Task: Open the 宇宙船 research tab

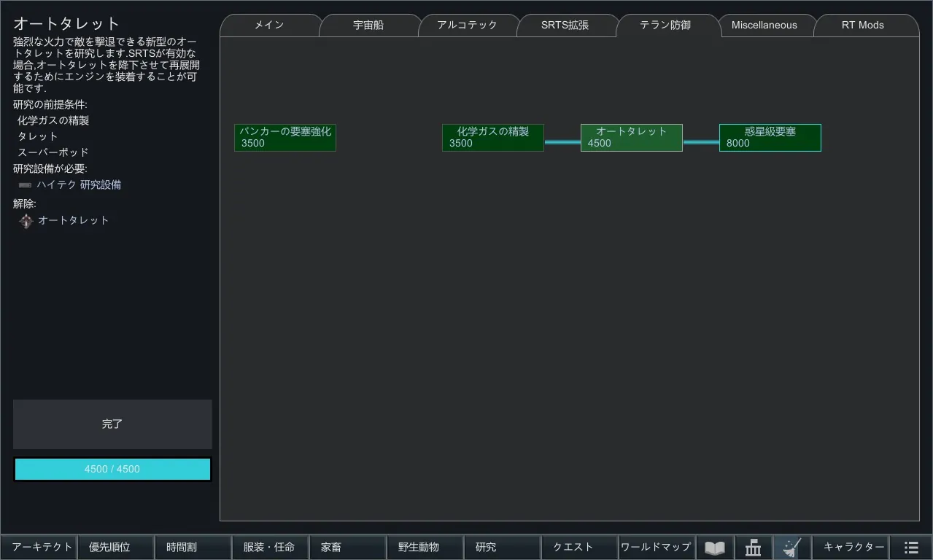Action: pos(368,25)
